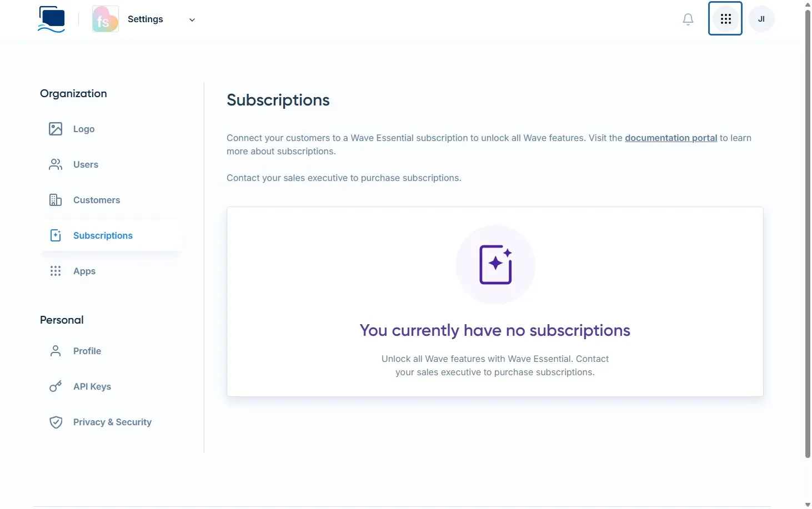
Task: Click the "Organization" section heading
Action: (x=73, y=93)
